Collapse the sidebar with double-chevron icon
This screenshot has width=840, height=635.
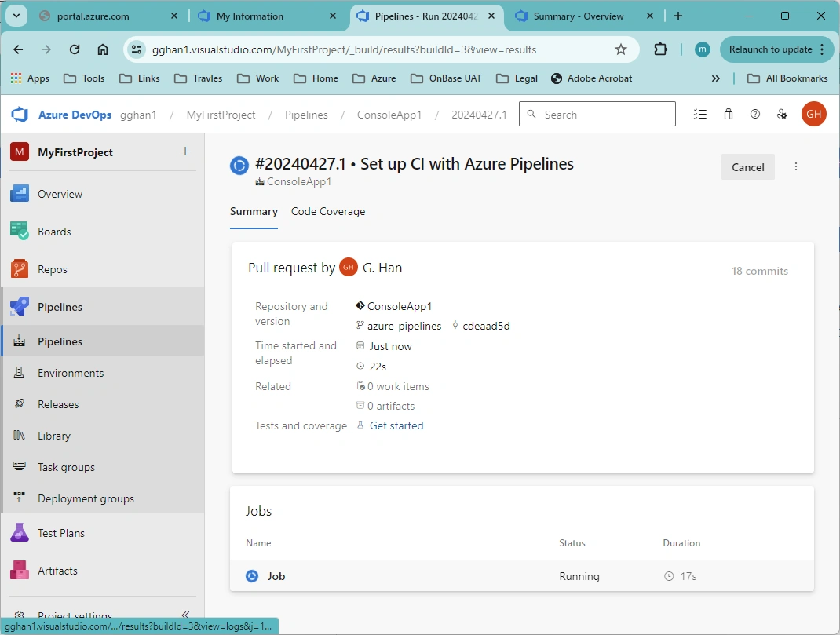tap(185, 614)
